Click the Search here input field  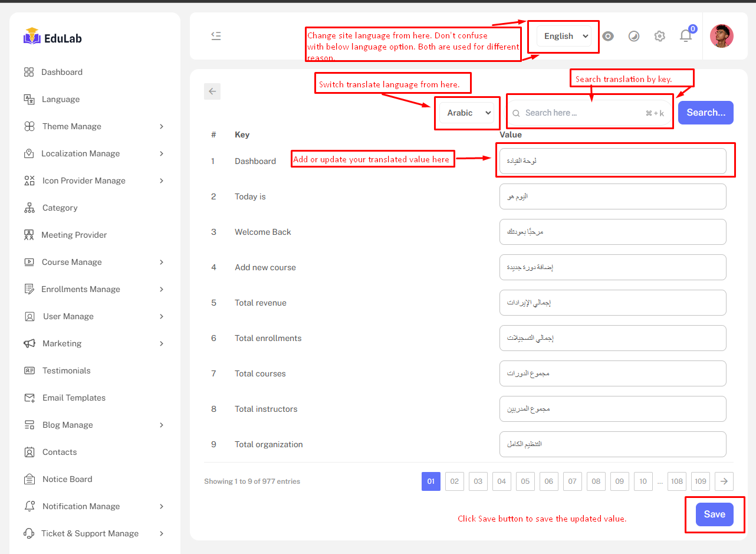coord(581,113)
